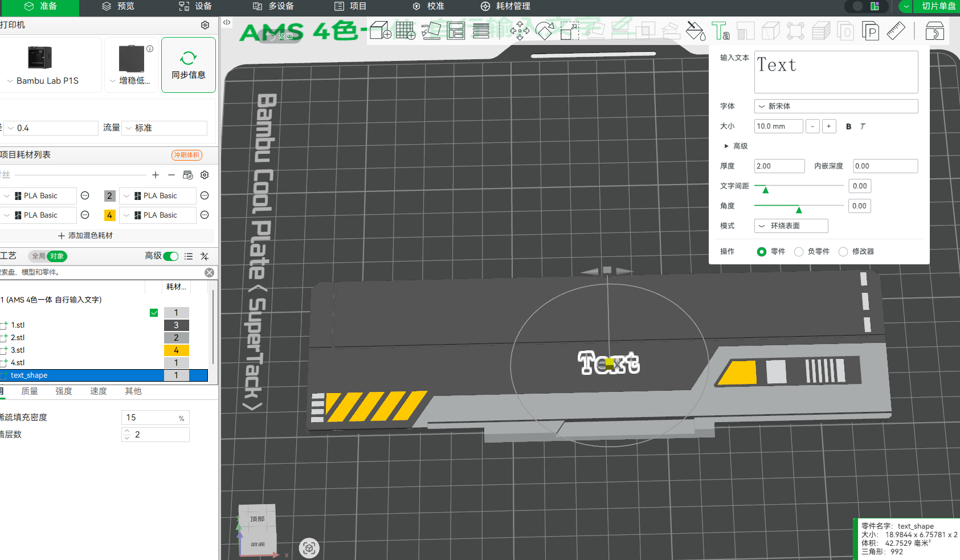Click the Measure ruler tool icon
This screenshot has width=960, height=560.
click(x=896, y=30)
